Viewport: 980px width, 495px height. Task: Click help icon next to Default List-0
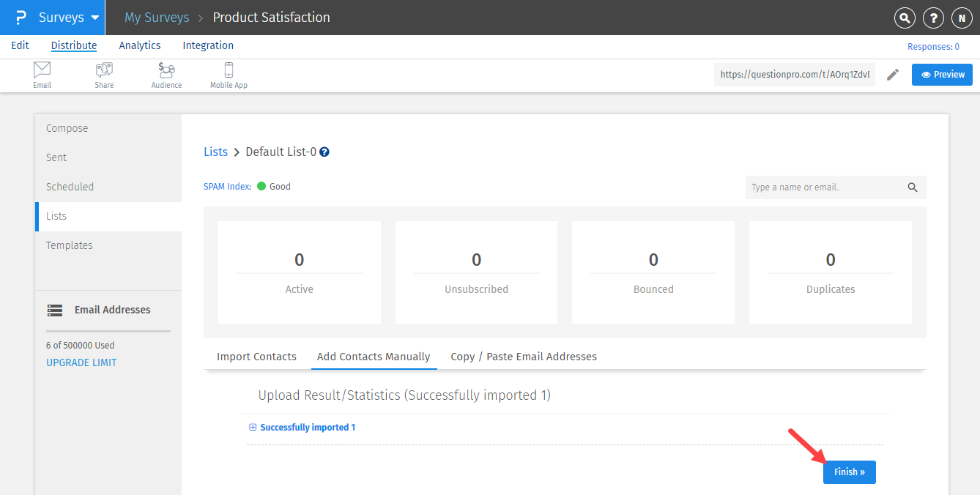[x=324, y=152]
